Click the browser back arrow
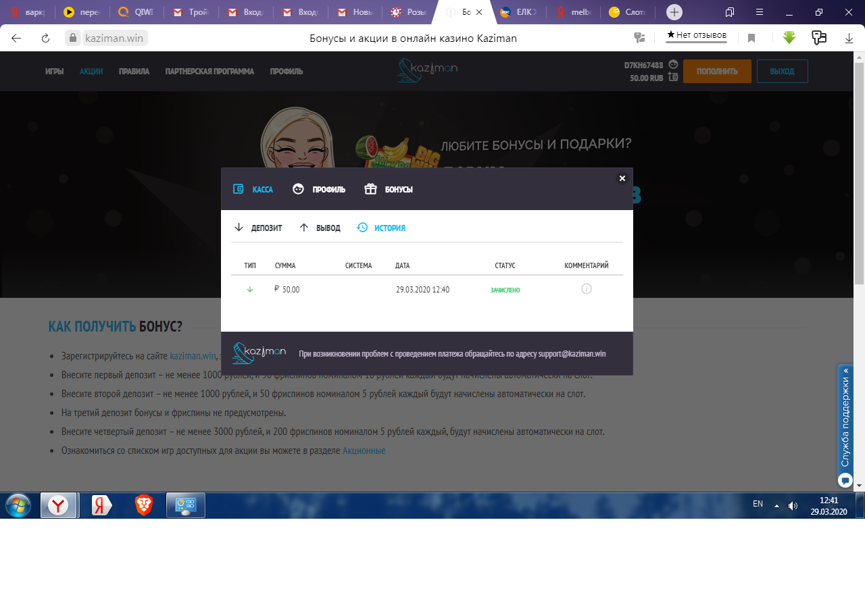The height and width of the screenshot is (616, 865). tap(16, 38)
